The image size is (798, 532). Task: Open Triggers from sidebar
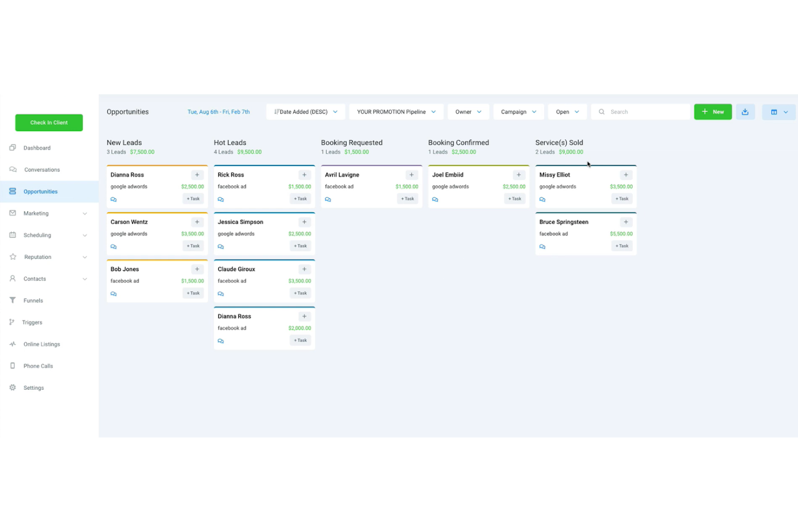pyautogui.click(x=32, y=322)
